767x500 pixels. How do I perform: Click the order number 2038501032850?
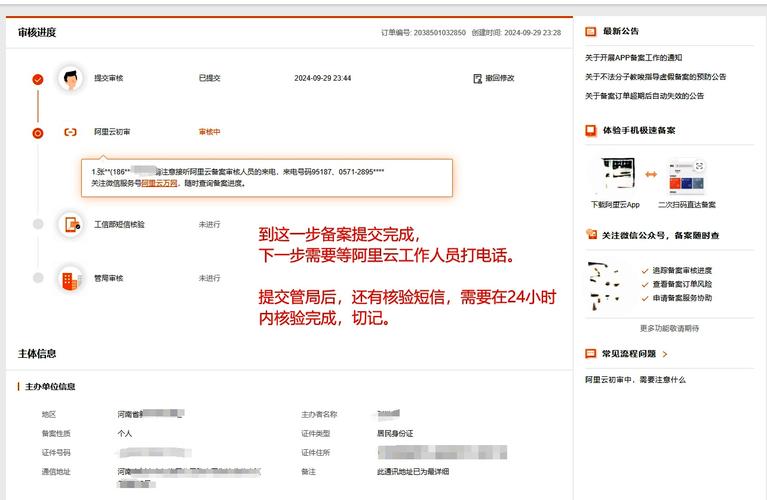[x=440, y=33]
